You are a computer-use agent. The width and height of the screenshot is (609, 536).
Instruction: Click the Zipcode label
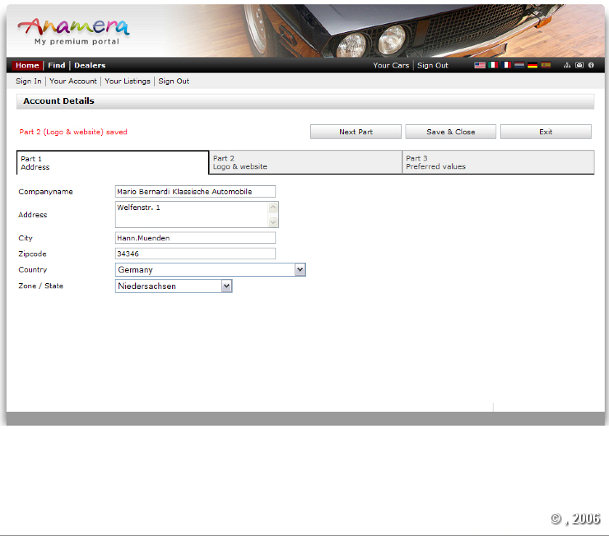(32, 254)
